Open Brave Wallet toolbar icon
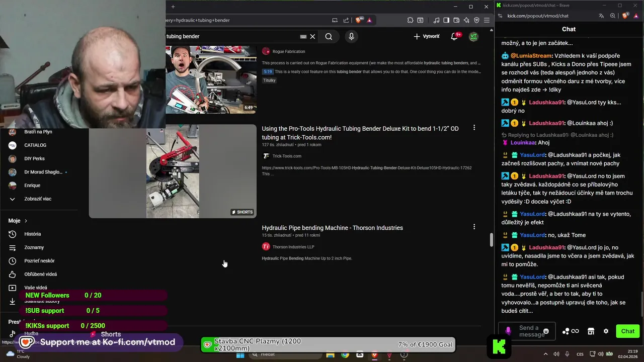Screen dimensions: 644x362 [x=456, y=20]
